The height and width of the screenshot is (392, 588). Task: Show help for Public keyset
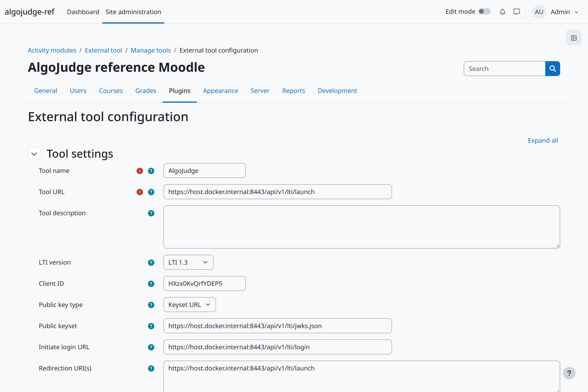tap(151, 326)
